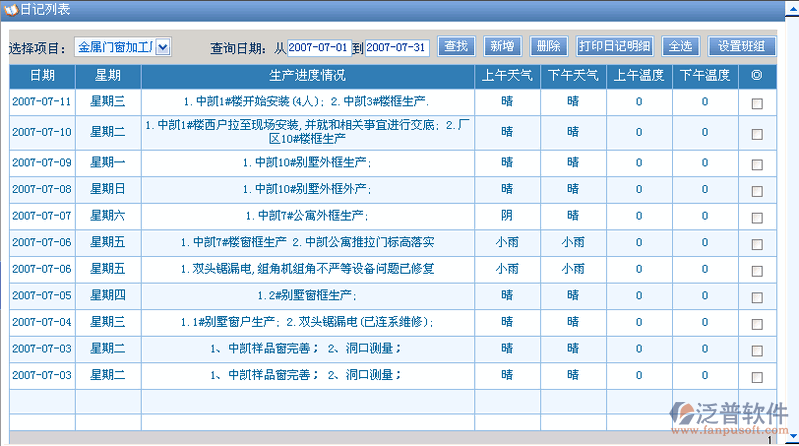Tick the checkbox for 2007-07-11 row
Image resolution: width=799 pixels, height=446 pixels.
pyautogui.click(x=757, y=103)
